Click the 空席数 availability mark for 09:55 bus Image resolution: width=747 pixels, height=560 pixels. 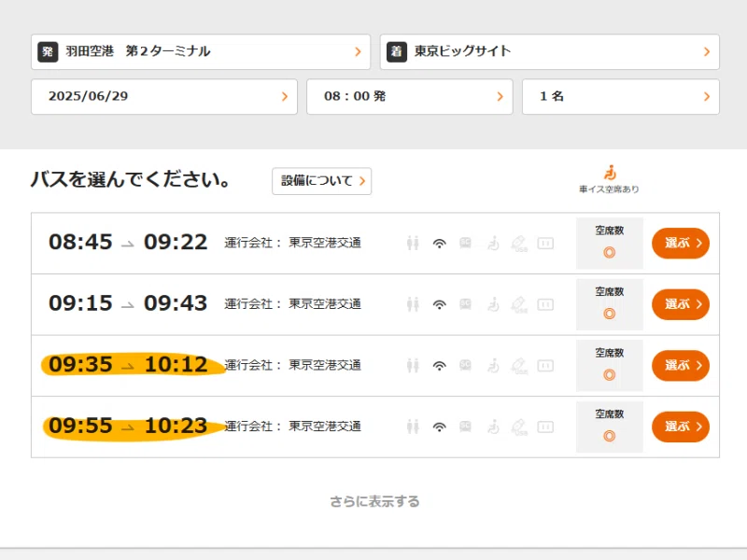610,436
